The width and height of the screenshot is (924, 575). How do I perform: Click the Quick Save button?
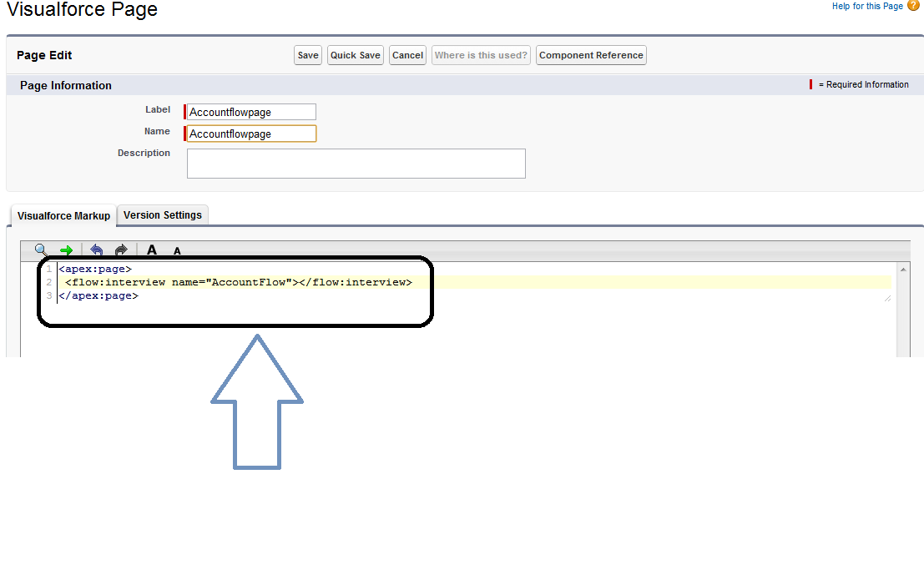pos(355,55)
